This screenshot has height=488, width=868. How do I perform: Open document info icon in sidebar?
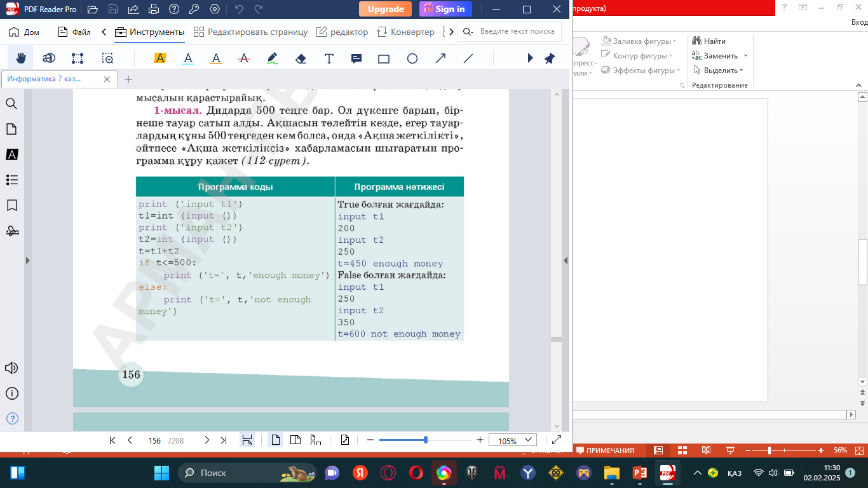coord(11,393)
